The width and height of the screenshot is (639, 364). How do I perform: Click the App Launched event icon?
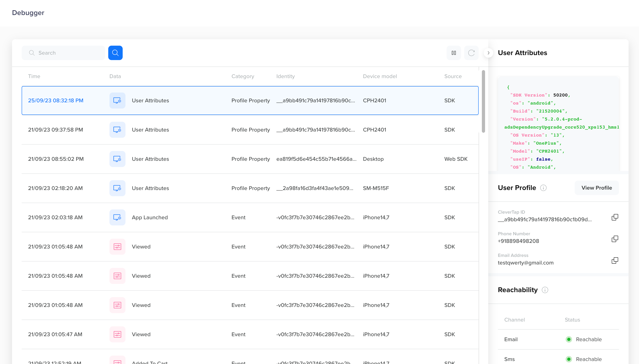(117, 217)
